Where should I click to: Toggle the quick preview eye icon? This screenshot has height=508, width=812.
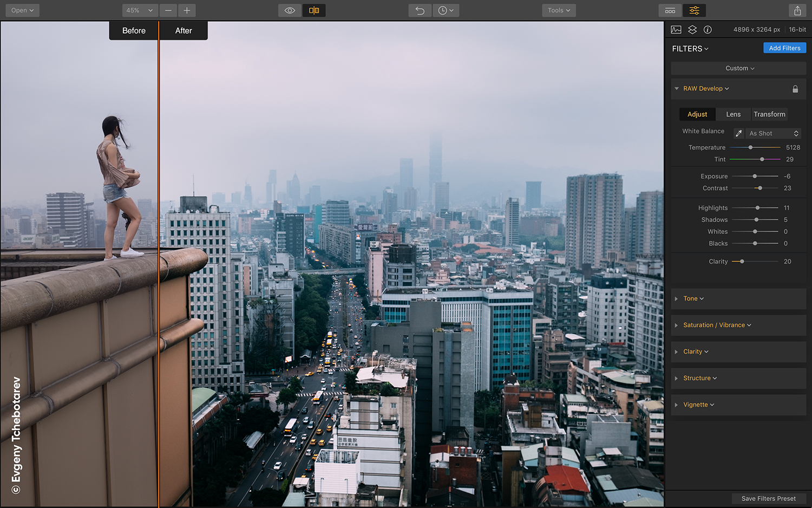(290, 10)
